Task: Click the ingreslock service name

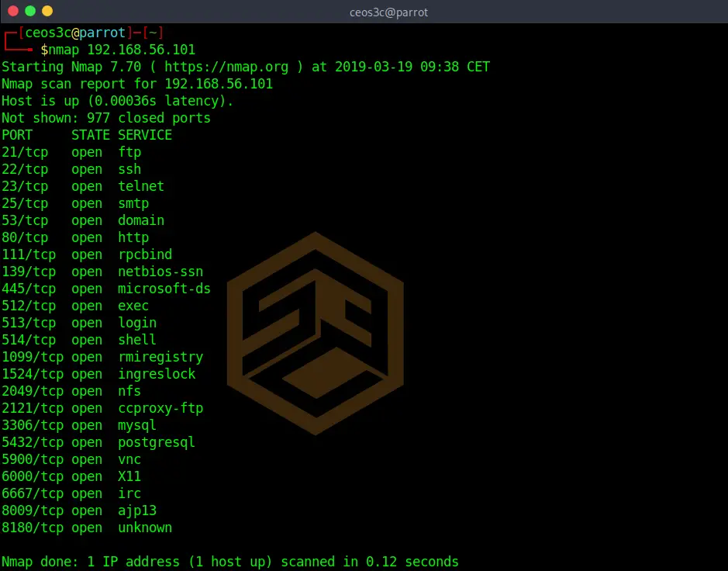Action: click(157, 375)
